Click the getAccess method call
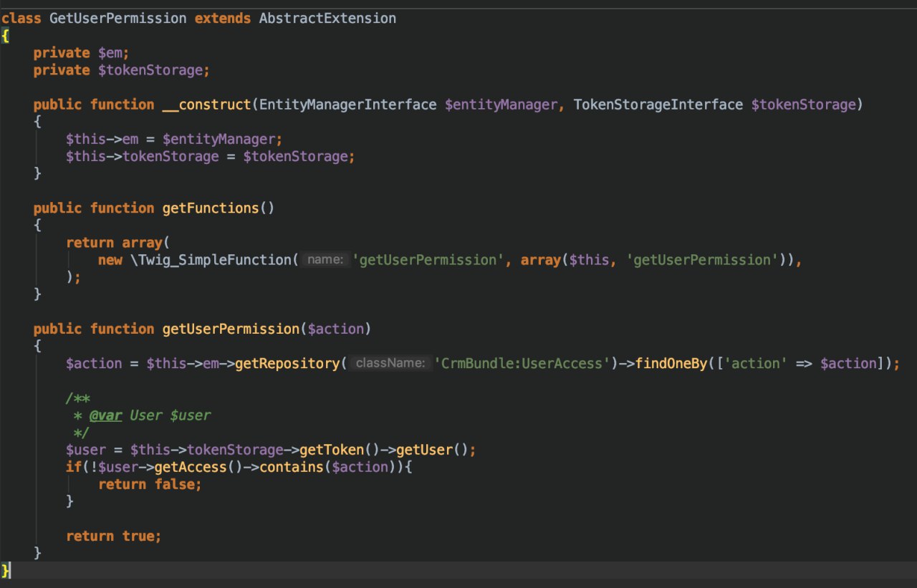The image size is (917, 588). tap(190, 467)
